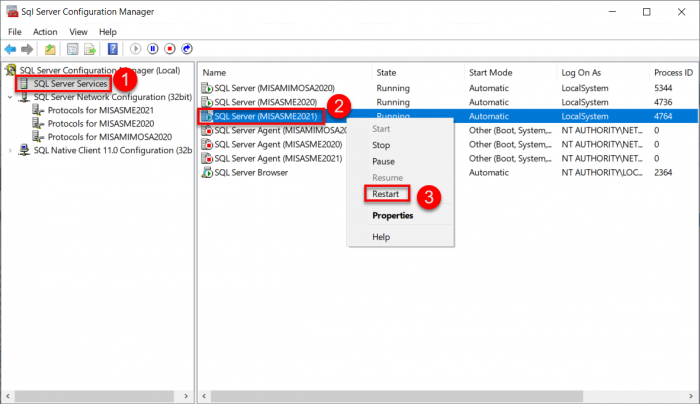
Task: Click the Up one level folder icon
Action: pos(50,49)
